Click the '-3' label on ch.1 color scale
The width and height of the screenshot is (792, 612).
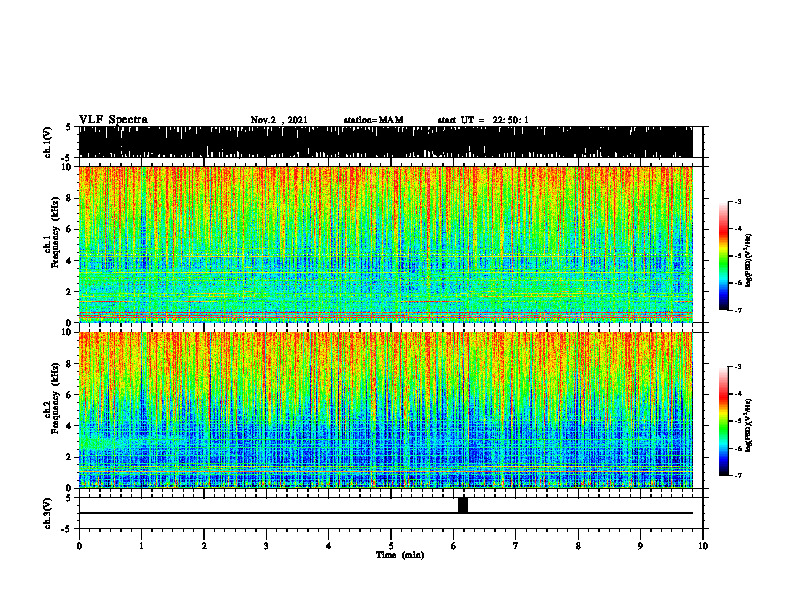(737, 202)
